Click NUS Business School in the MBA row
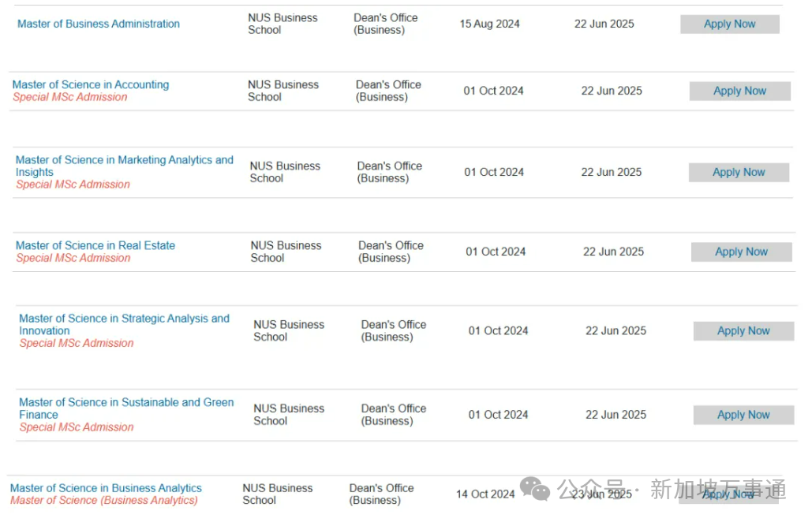The image size is (812, 522). (283, 24)
